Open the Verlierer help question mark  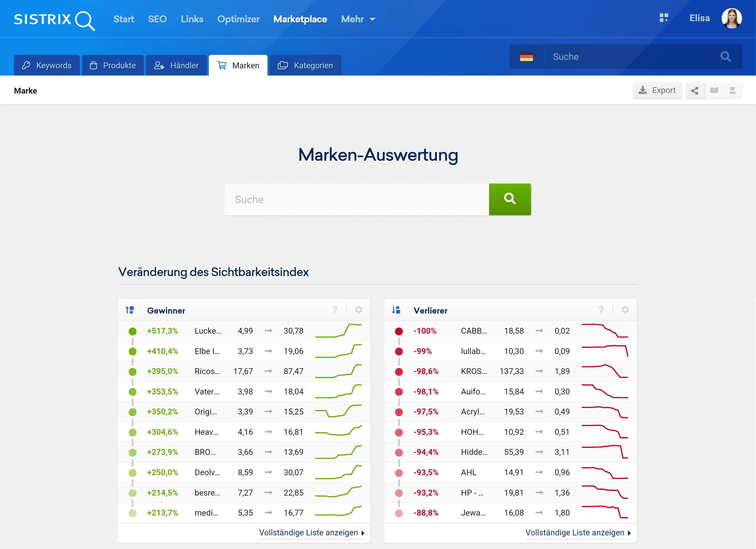point(601,310)
